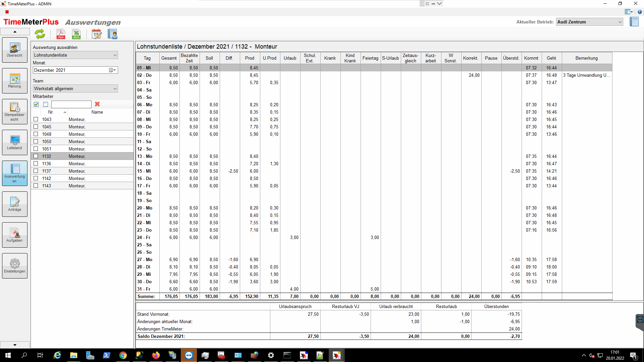Click the employee search input field

click(x=71, y=104)
